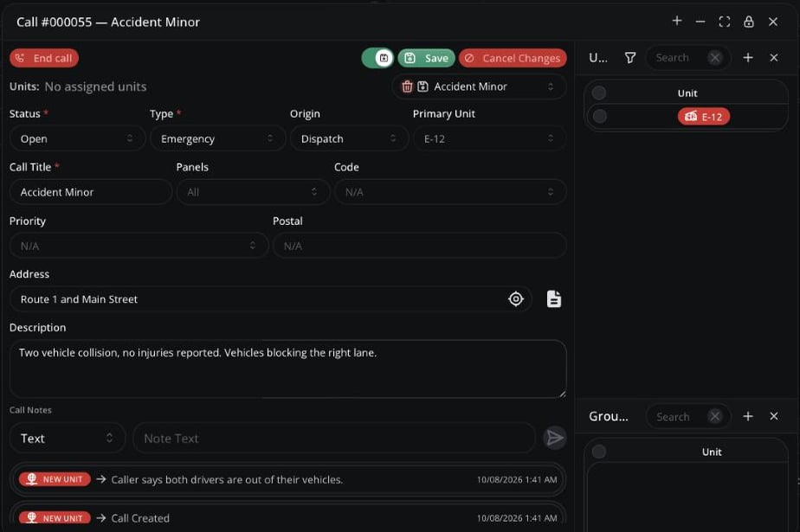
Task: Click the locate crosshair icon in Address
Action: tap(516, 299)
